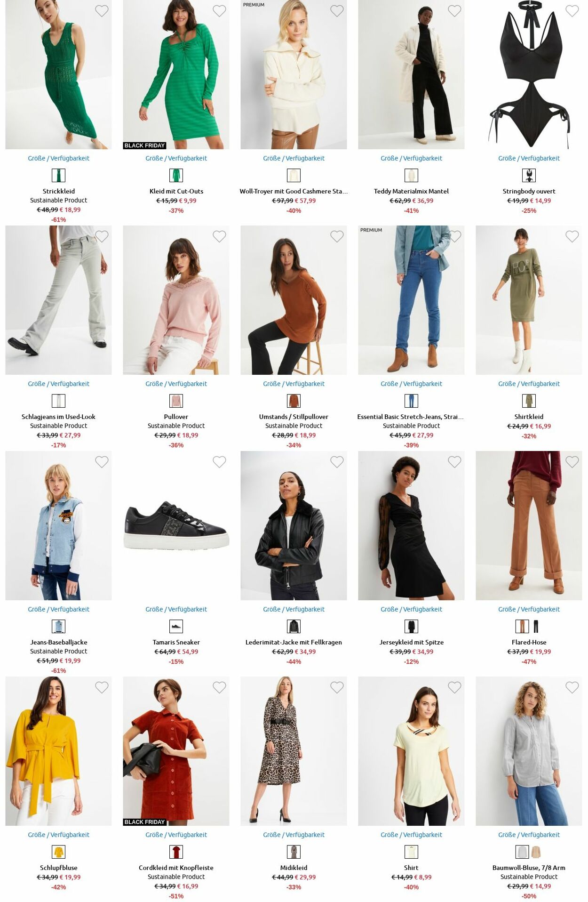View the Schlagjeans im Used-Look product photo

(x=58, y=300)
